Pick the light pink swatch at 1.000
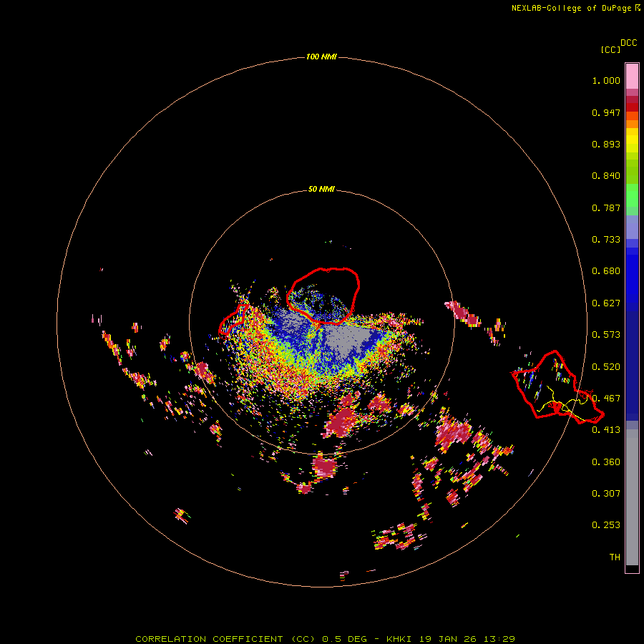This screenshot has width=644, height=644. click(x=632, y=77)
